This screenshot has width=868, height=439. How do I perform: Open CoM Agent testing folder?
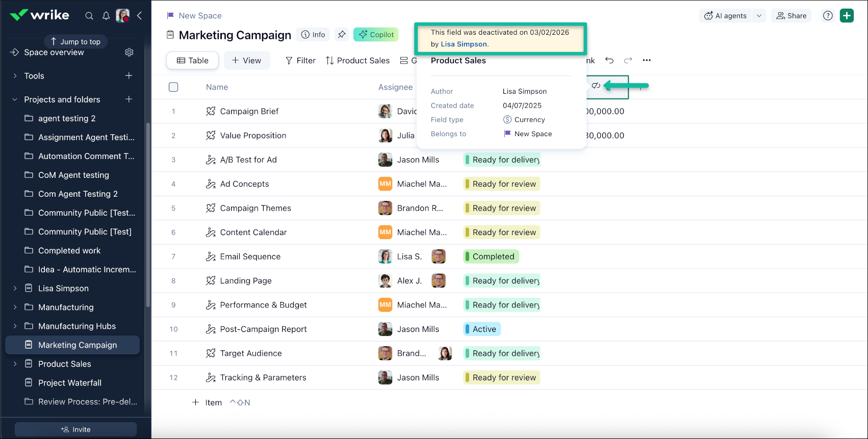(72, 175)
